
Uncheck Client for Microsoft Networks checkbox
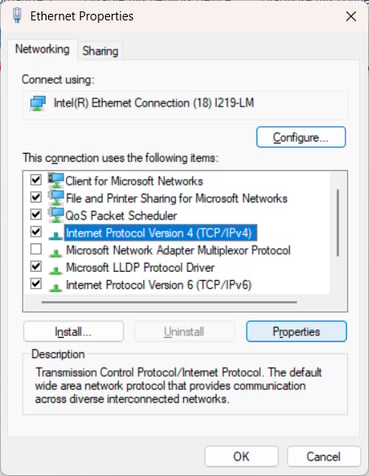tap(36, 180)
